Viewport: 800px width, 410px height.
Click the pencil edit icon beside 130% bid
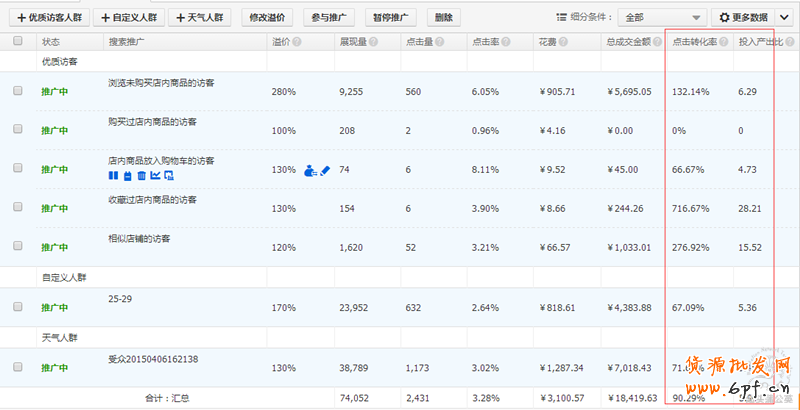point(324,170)
